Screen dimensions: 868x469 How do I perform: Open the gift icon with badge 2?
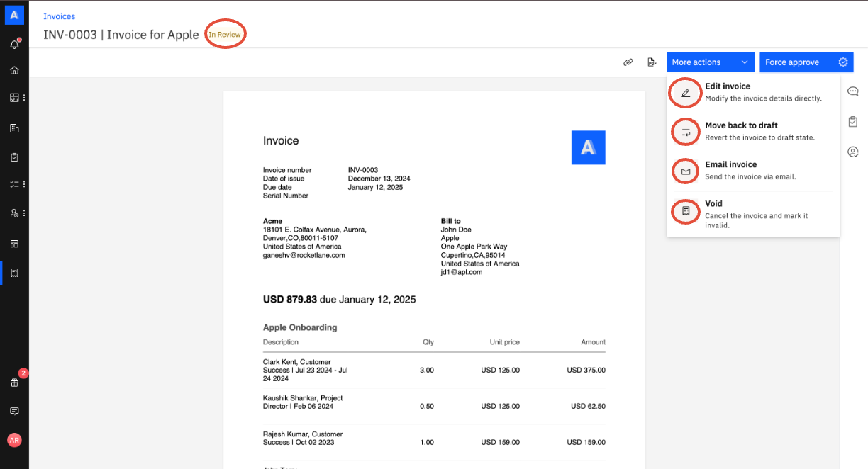(x=14, y=382)
